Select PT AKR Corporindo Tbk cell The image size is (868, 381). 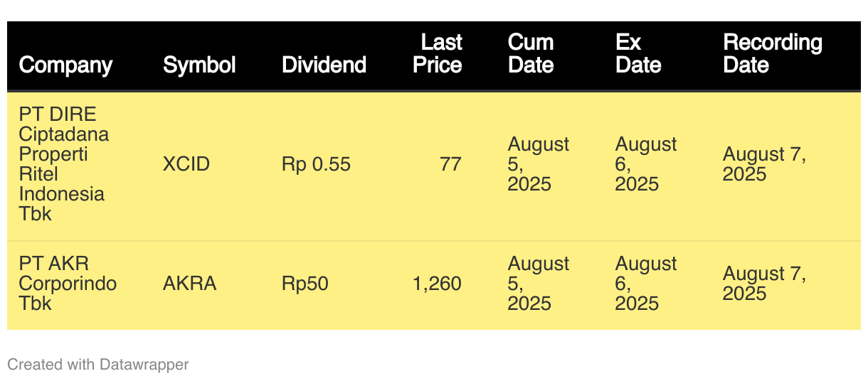click(68, 284)
